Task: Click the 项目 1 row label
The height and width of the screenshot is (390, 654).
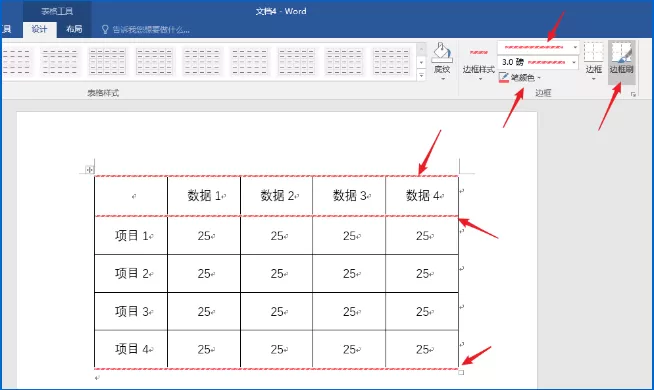Action: point(131,236)
